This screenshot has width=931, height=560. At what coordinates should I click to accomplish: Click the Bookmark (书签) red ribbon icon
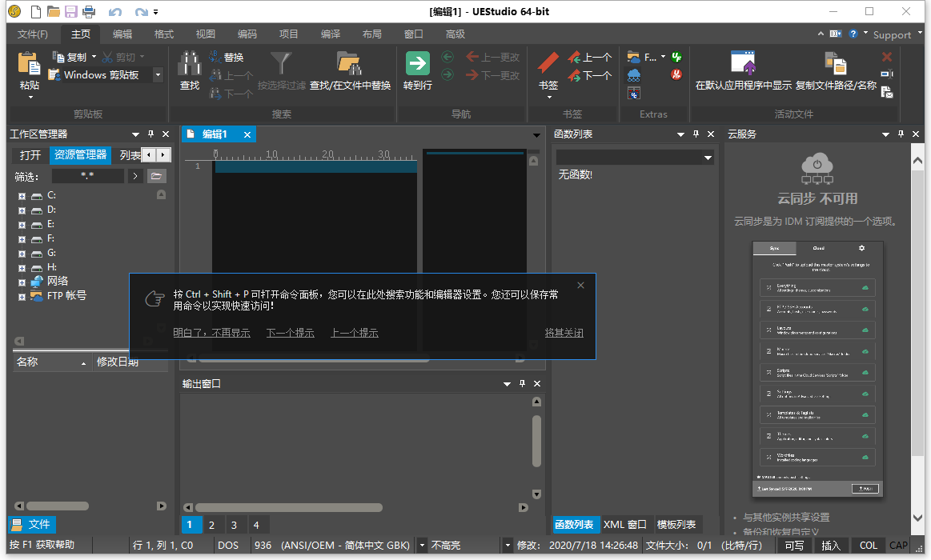tap(548, 63)
